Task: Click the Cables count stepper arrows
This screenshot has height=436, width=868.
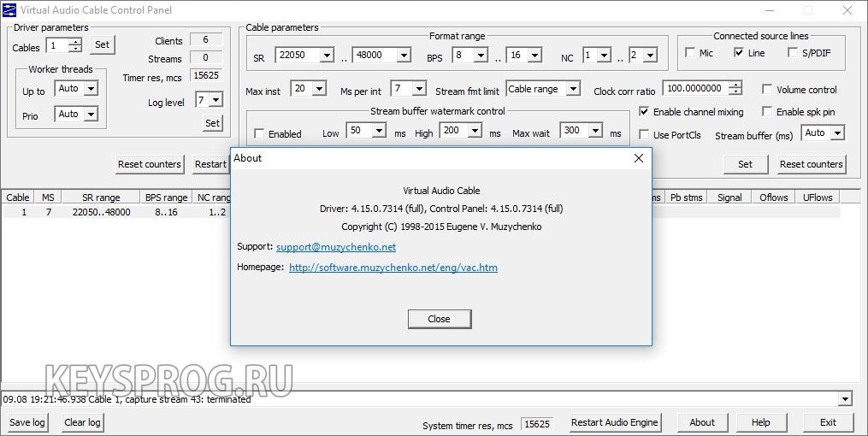Action: tap(76, 45)
